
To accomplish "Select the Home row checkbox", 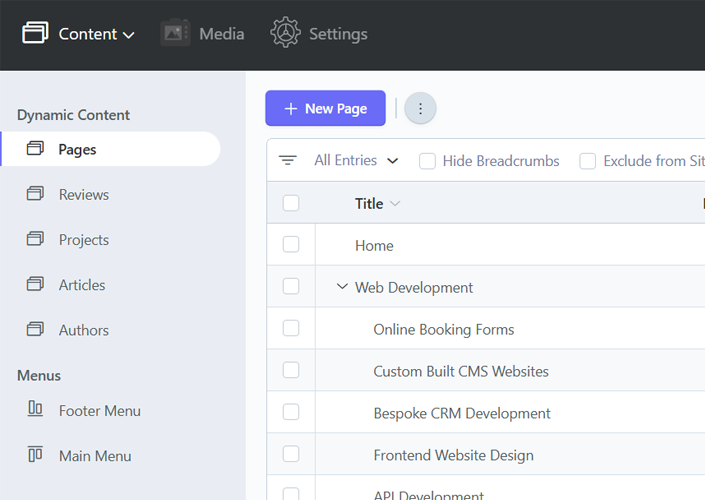I will [x=291, y=245].
